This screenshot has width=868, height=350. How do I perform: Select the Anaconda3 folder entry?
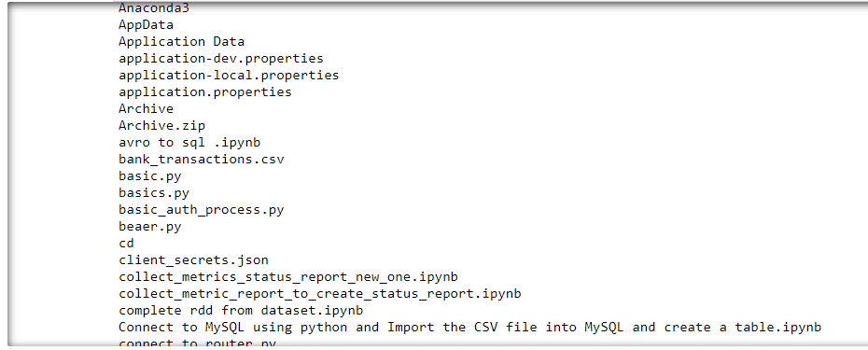(146, 8)
